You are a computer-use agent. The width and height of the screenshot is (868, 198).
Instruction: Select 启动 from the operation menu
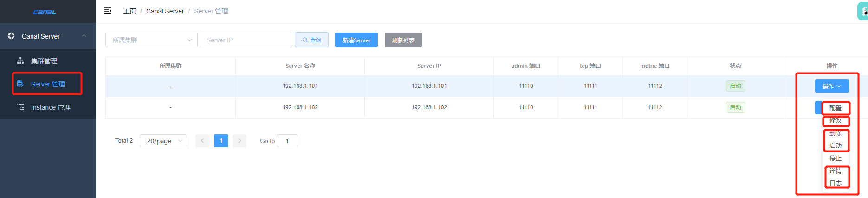point(836,145)
